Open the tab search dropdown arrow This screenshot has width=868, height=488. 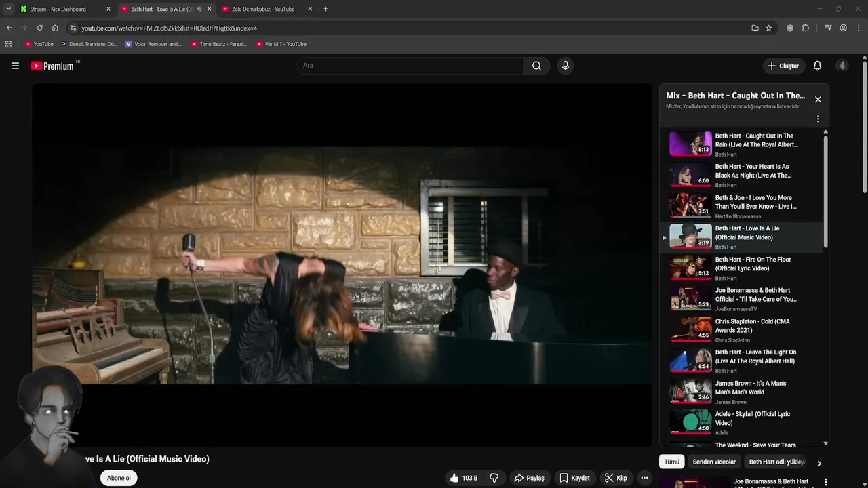[8, 9]
